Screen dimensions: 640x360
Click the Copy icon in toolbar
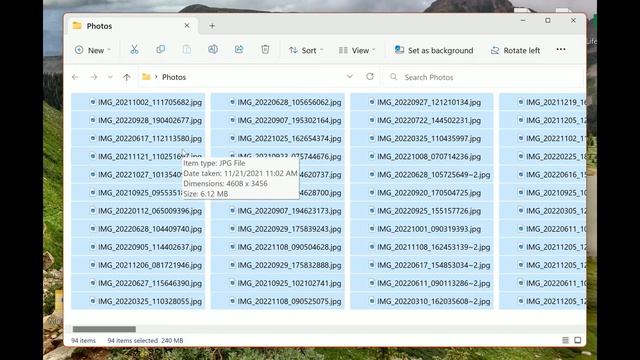pos(160,50)
